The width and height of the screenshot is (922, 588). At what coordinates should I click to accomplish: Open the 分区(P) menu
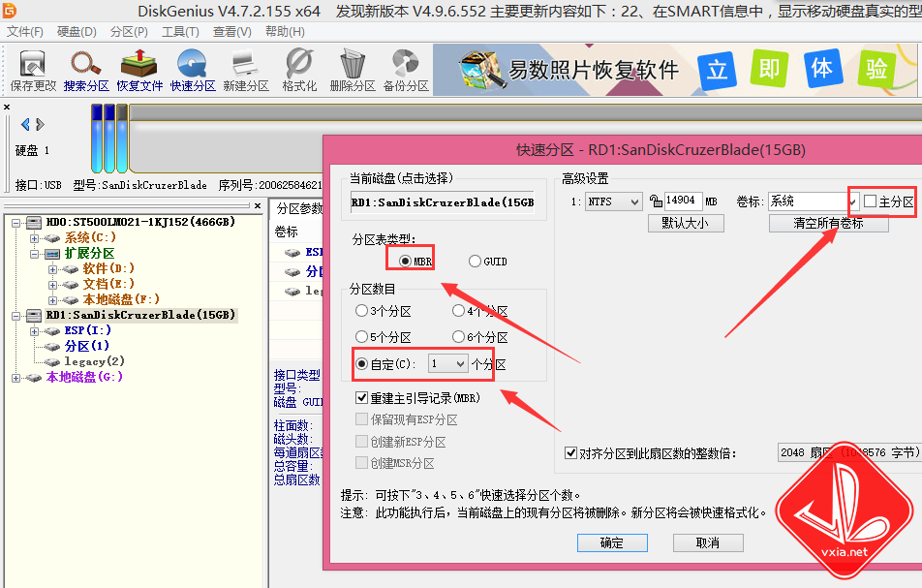[129, 32]
